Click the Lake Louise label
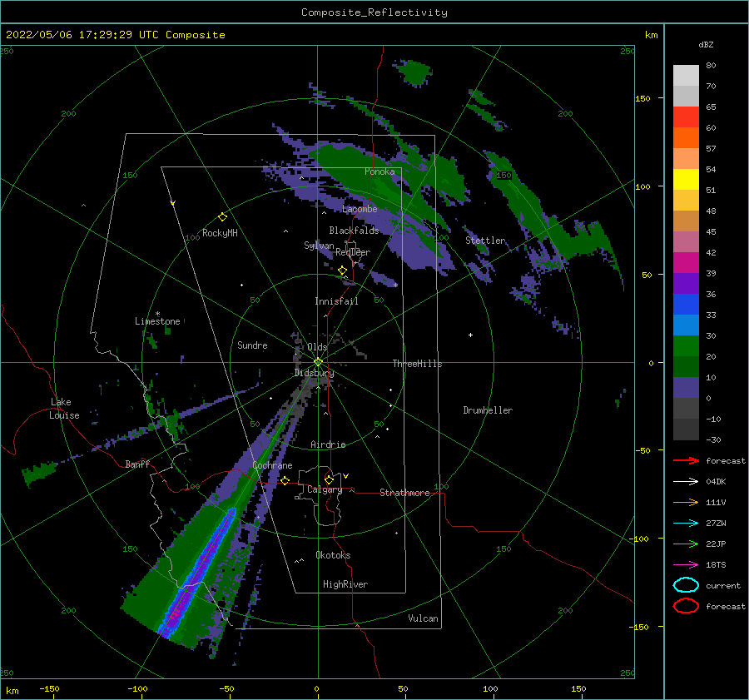This screenshot has height=700, width=749. [64, 409]
